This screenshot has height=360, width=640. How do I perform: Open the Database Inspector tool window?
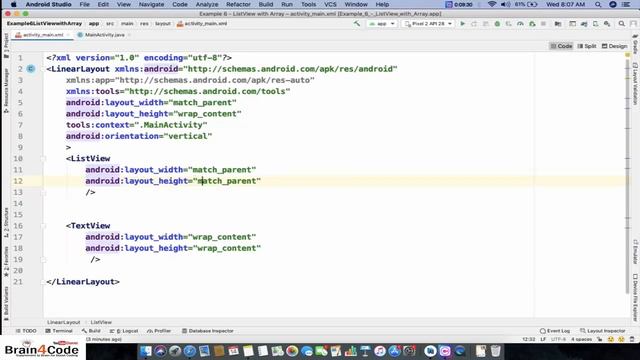pyautogui.click(x=207, y=331)
